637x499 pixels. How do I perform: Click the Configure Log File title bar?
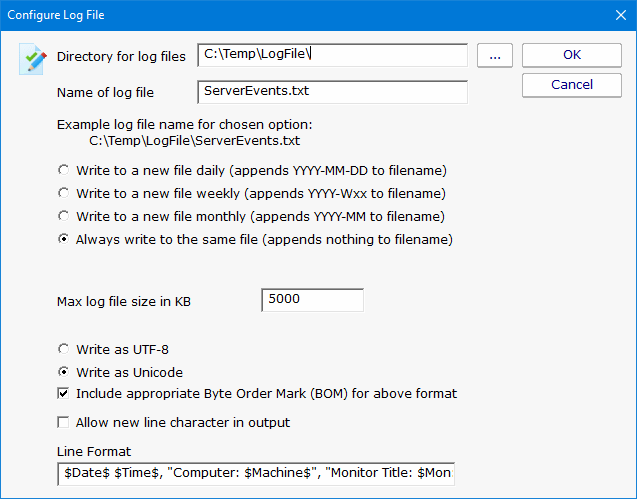tap(300, 15)
